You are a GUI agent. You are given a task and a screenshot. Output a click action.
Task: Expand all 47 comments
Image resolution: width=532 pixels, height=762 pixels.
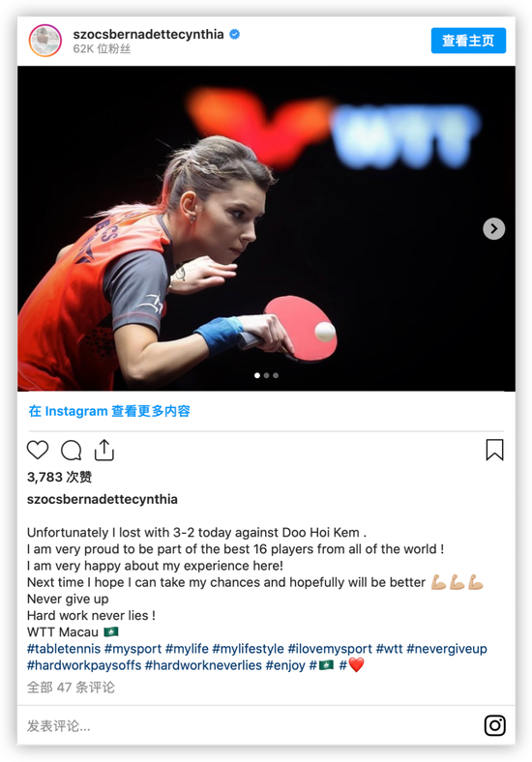(71, 688)
